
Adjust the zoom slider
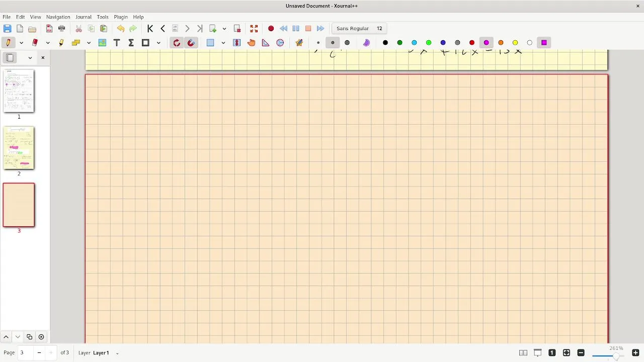pos(608,356)
